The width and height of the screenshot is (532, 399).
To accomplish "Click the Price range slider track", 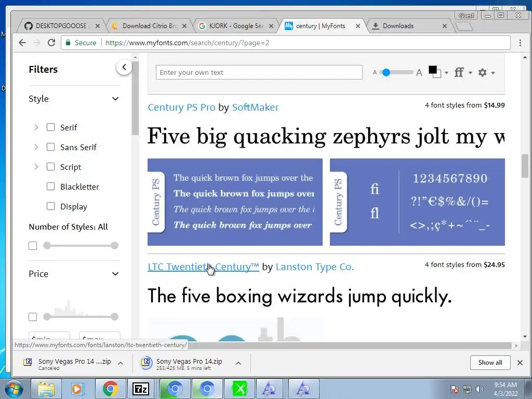I will pos(81,317).
